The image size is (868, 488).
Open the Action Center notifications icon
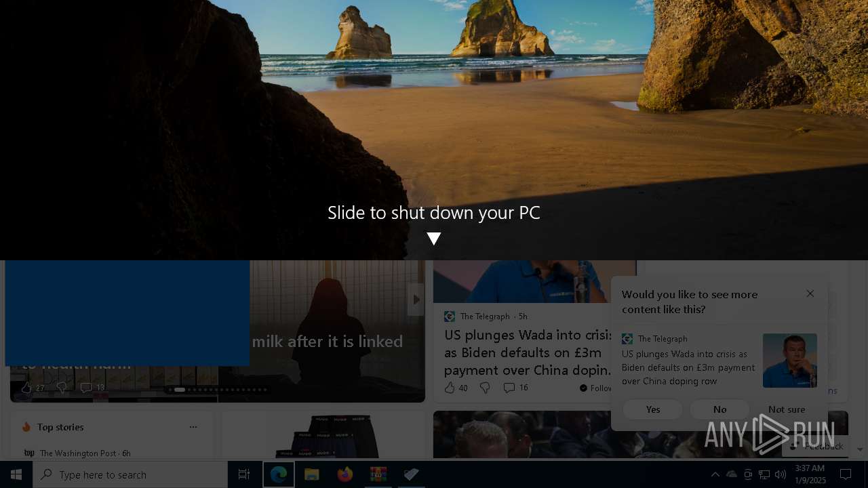coord(846,474)
